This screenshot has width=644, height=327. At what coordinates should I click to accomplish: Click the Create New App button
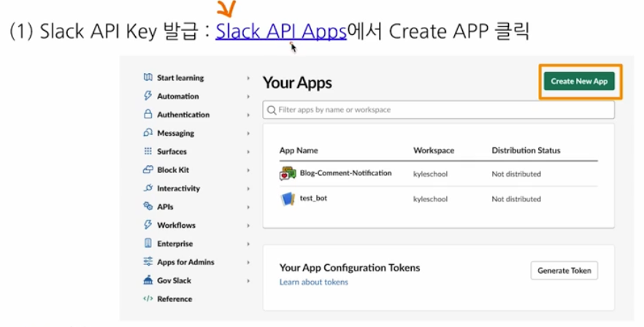(x=579, y=81)
